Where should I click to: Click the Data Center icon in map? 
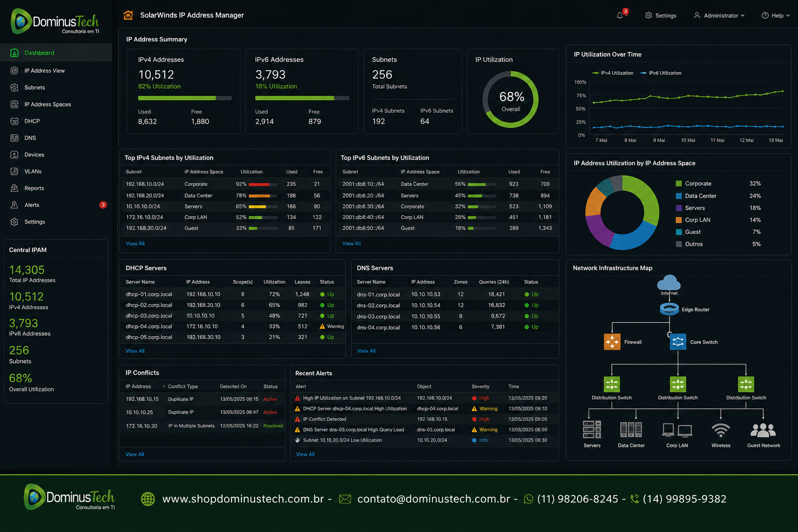pos(631,430)
